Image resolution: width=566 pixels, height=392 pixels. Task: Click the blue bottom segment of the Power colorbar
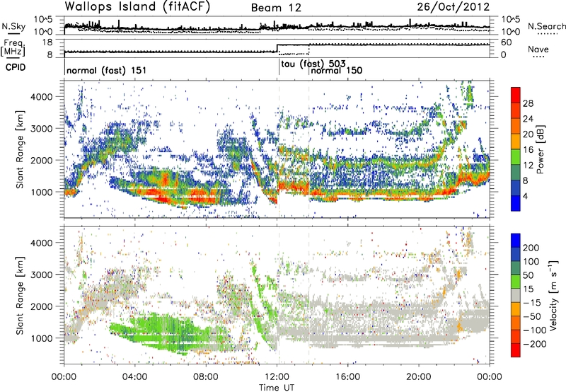pyautogui.click(x=516, y=203)
